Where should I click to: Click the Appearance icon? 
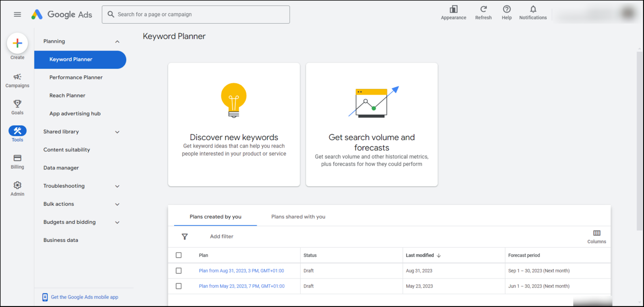pos(454,9)
